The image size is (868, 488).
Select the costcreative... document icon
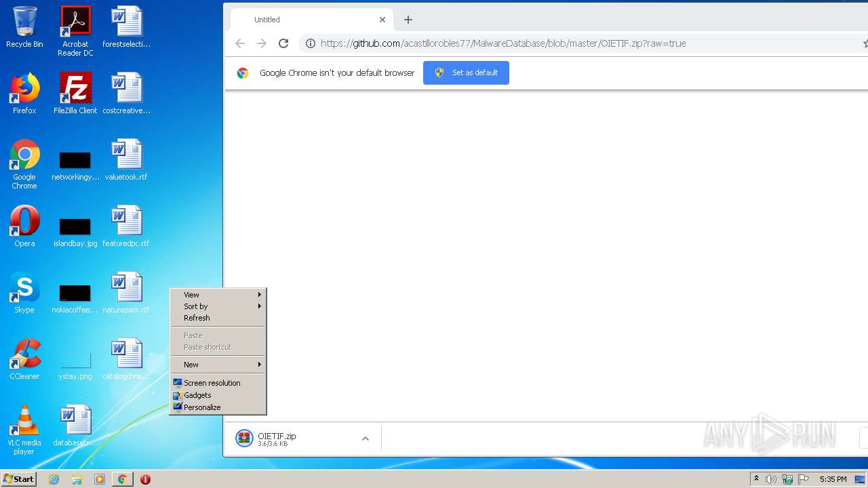click(126, 94)
